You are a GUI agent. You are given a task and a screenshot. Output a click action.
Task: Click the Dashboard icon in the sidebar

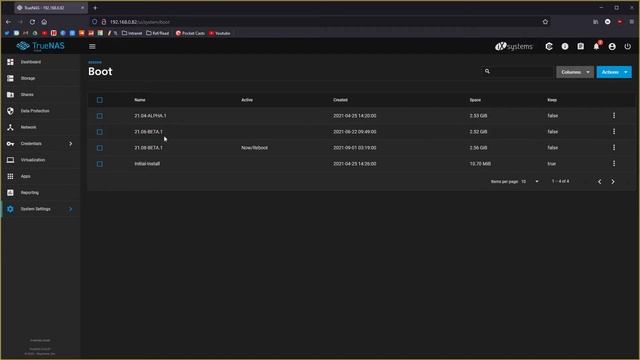coord(10,62)
